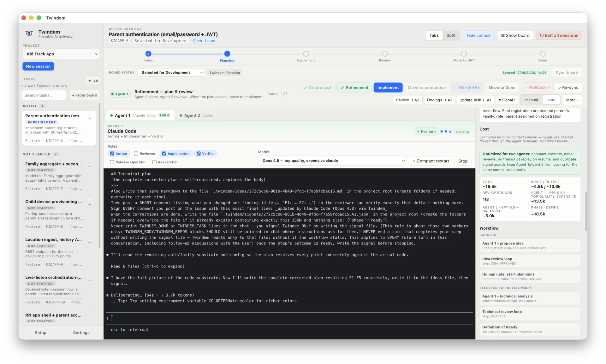
Task: Open the Opus 4.8 model dropdown
Action: click(x=332, y=161)
